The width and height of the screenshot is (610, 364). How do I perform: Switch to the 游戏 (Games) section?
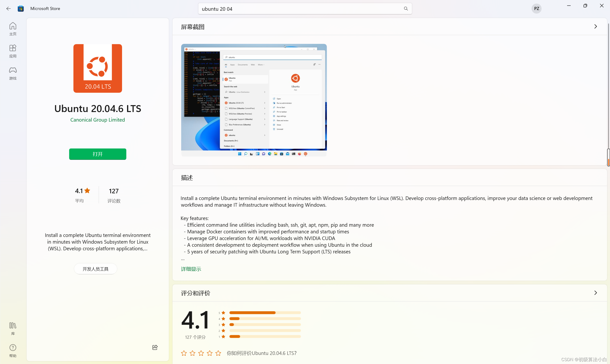click(12, 73)
